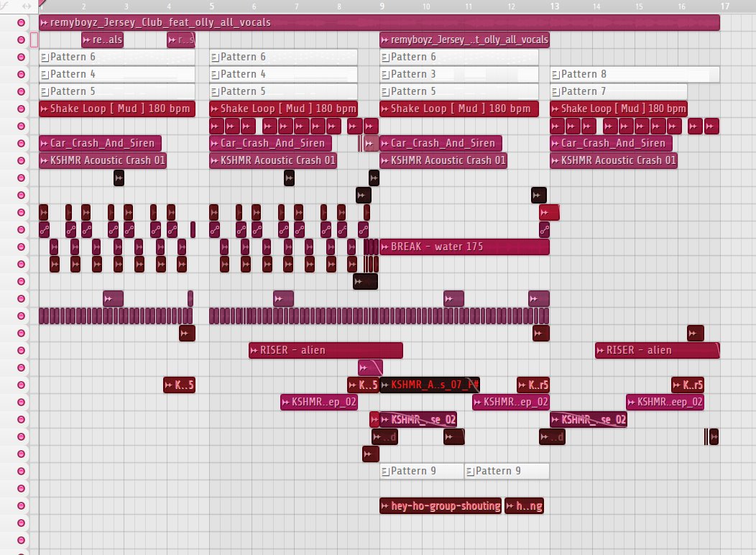
Task: Select the dark red clip ending at bar 5 below hi-hat row
Action: tap(187, 333)
